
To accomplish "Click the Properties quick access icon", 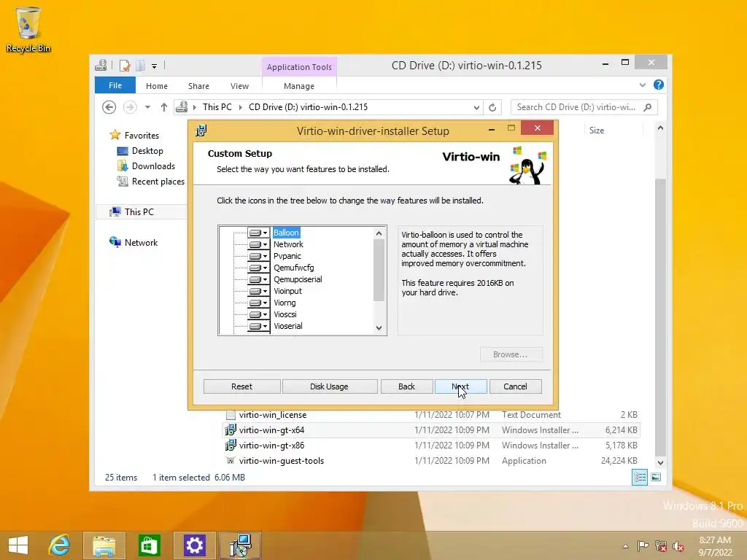I will pos(125,65).
